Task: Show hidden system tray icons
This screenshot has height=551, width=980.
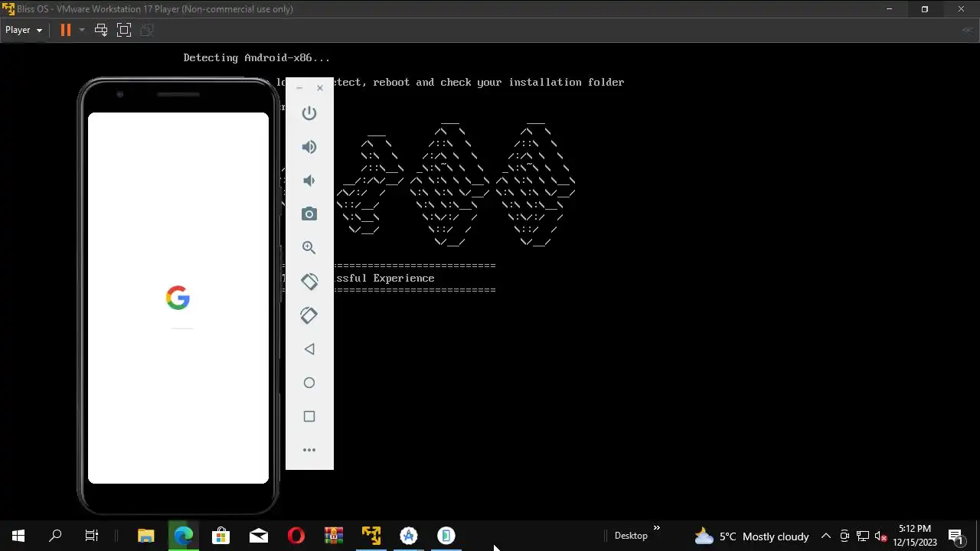Action: (x=826, y=536)
